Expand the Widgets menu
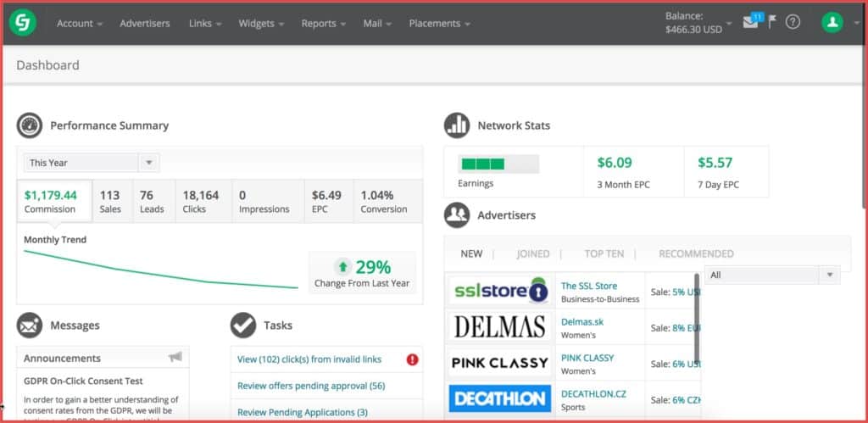The image size is (868, 423). click(261, 23)
